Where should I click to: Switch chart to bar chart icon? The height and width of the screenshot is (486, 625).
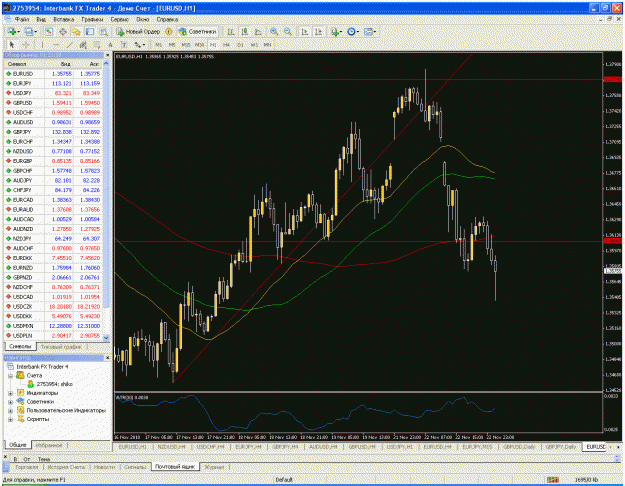pos(230,32)
